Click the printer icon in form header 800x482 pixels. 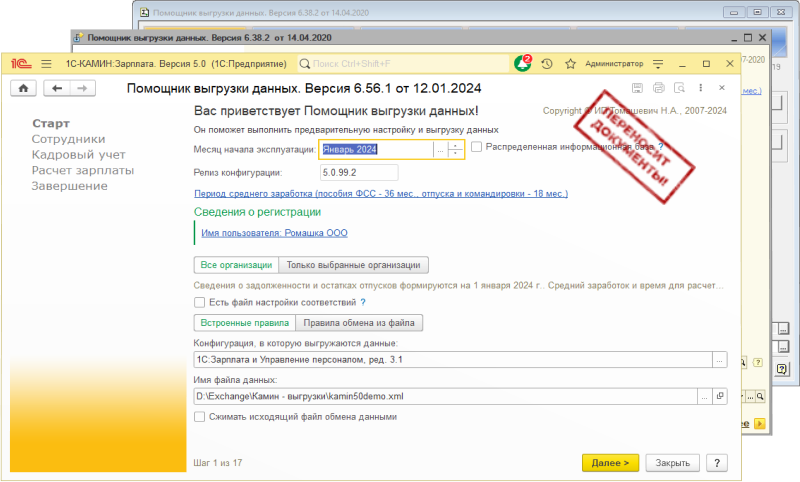tap(659, 88)
